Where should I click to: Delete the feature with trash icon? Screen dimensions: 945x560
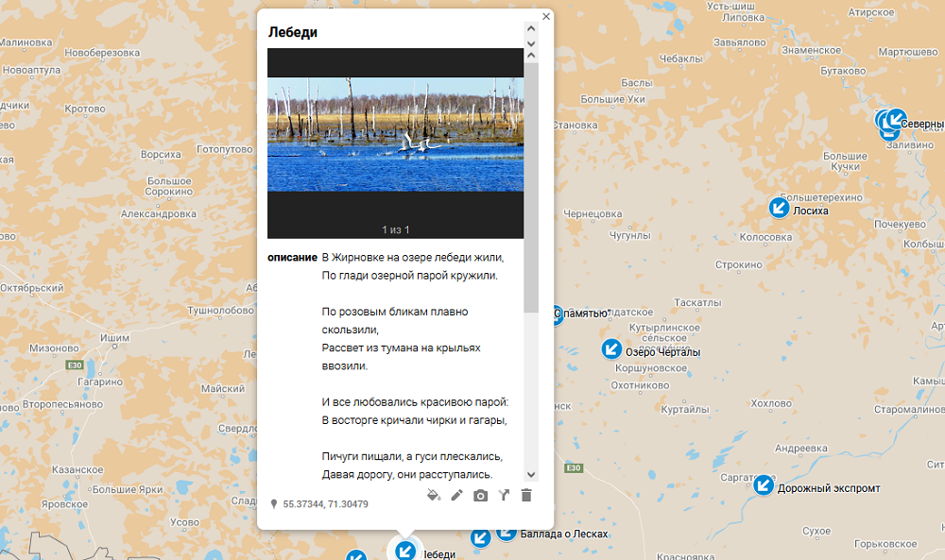(x=526, y=495)
